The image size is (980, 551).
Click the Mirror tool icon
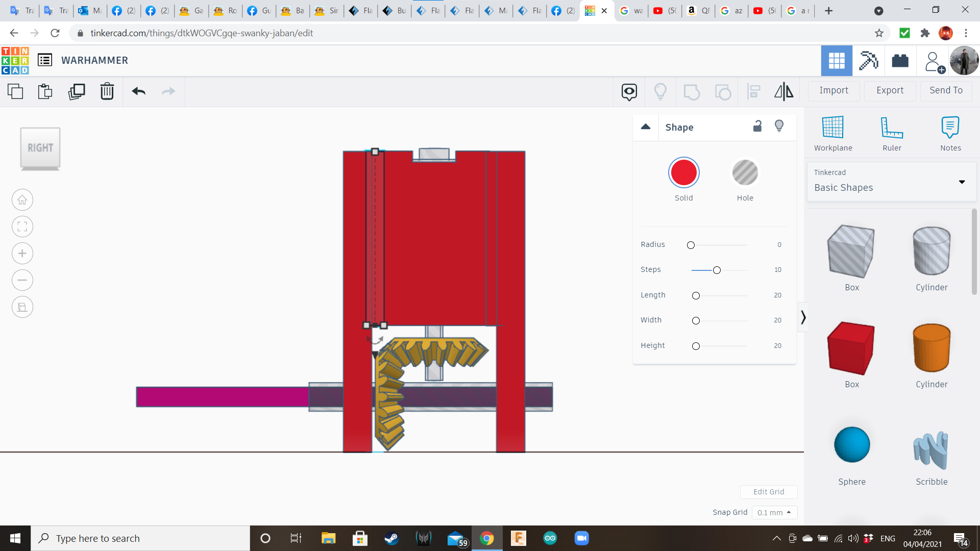pos(783,91)
